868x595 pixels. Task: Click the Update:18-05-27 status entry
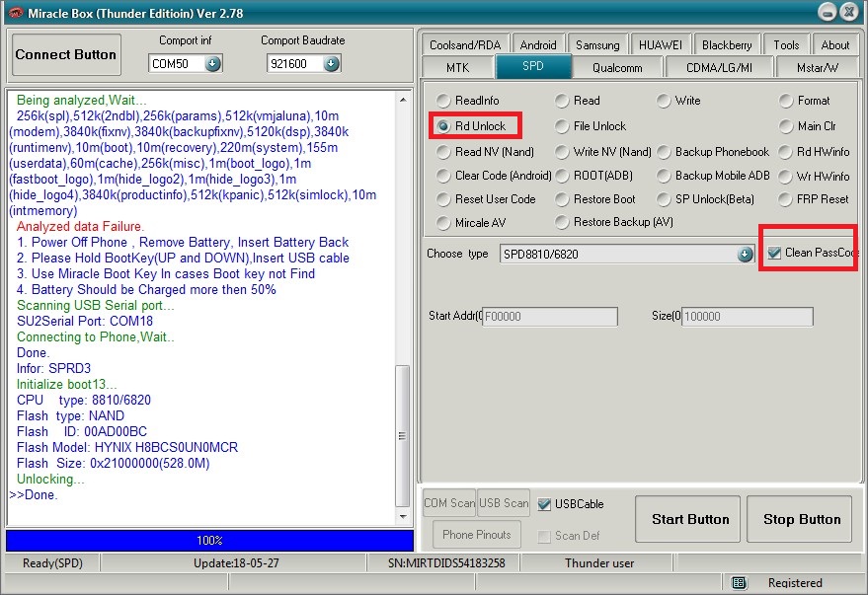[x=236, y=562]
